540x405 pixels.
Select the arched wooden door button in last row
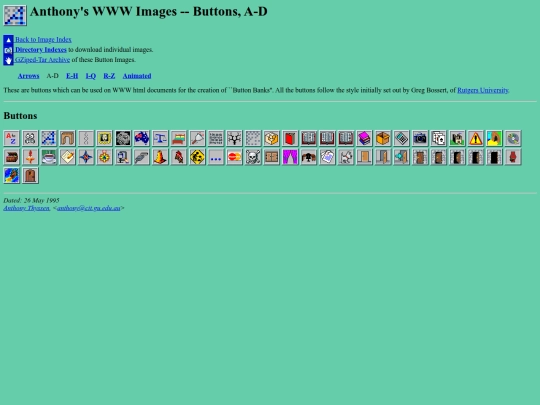click(x=30, y=176)
